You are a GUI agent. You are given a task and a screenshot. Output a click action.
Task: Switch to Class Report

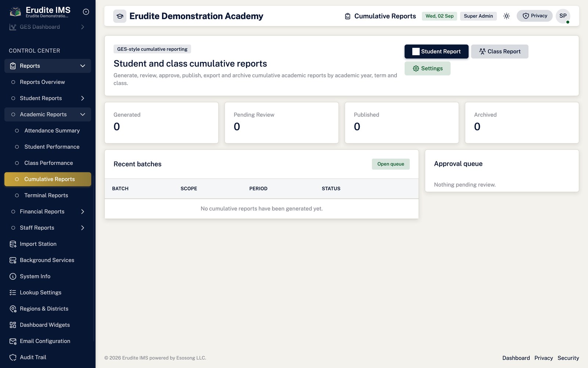500,52
